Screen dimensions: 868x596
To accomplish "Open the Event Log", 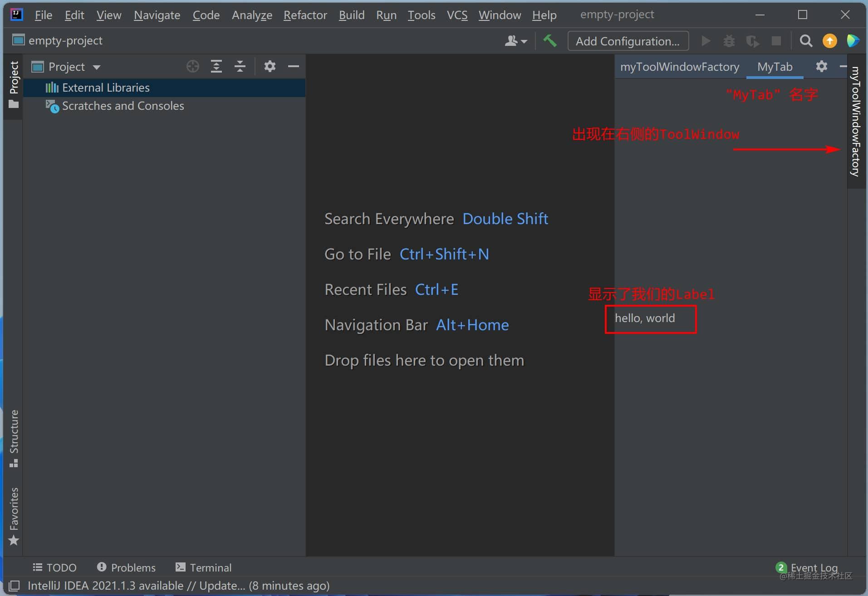I will (x=807, y=567).
